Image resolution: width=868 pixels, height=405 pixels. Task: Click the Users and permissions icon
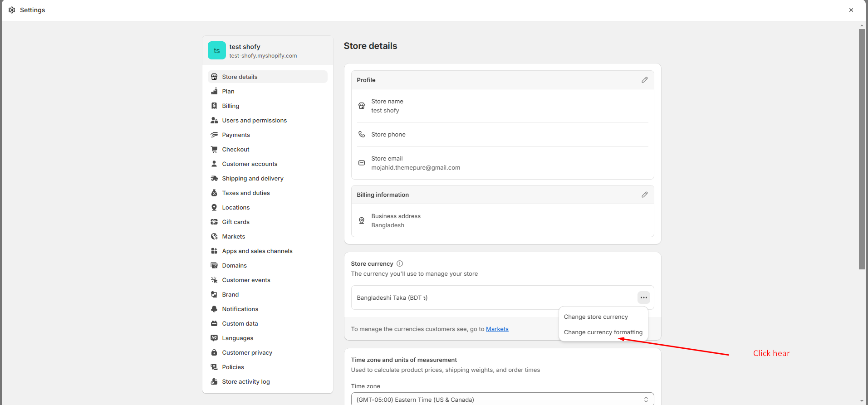pos(214,120)
